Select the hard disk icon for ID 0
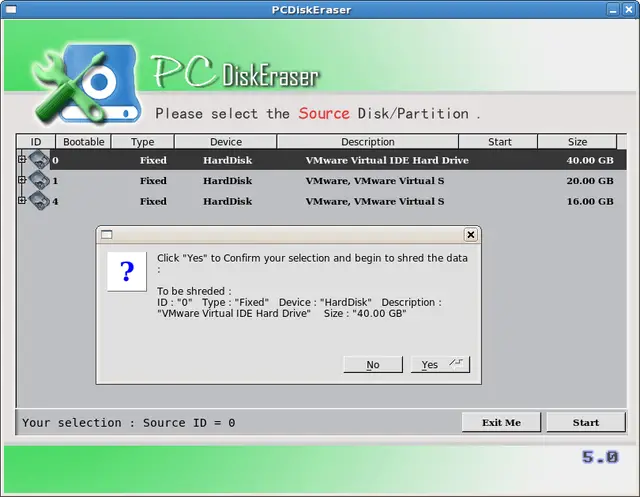 point(39,160)
